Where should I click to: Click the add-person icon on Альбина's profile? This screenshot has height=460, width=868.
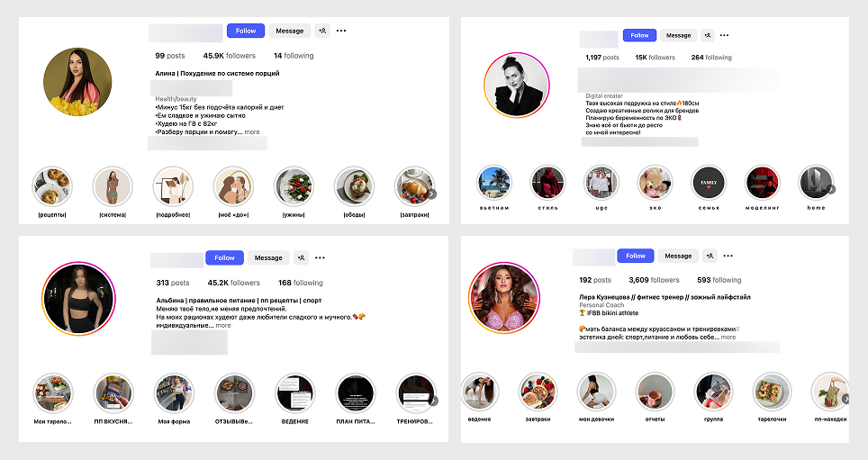[301, 258]
